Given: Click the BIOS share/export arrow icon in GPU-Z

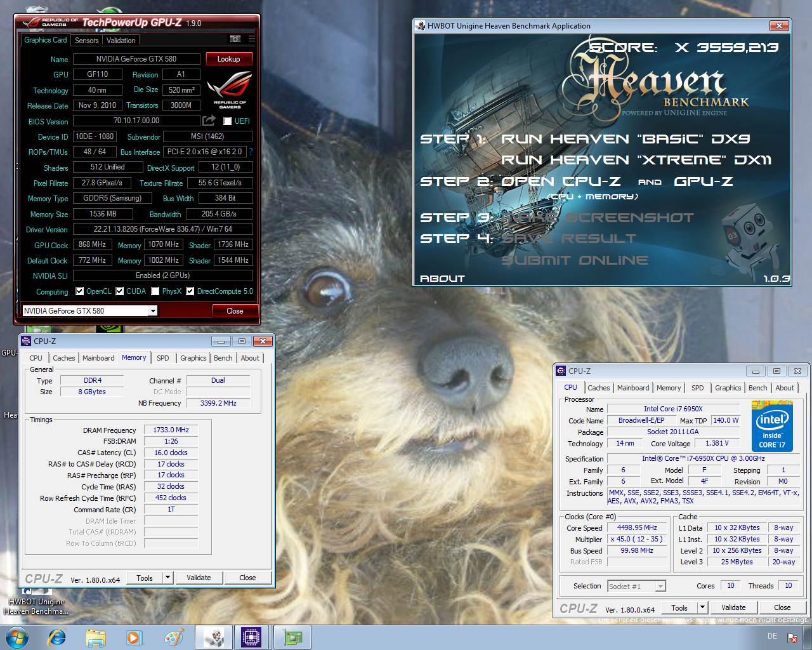Looking at the screenshot, I should [x=209, y=121].
